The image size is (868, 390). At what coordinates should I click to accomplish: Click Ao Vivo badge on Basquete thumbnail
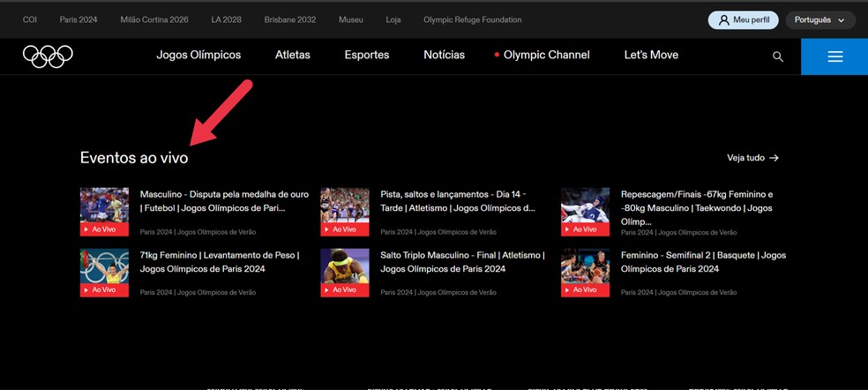pyautogui.click(x=585, y=289)
